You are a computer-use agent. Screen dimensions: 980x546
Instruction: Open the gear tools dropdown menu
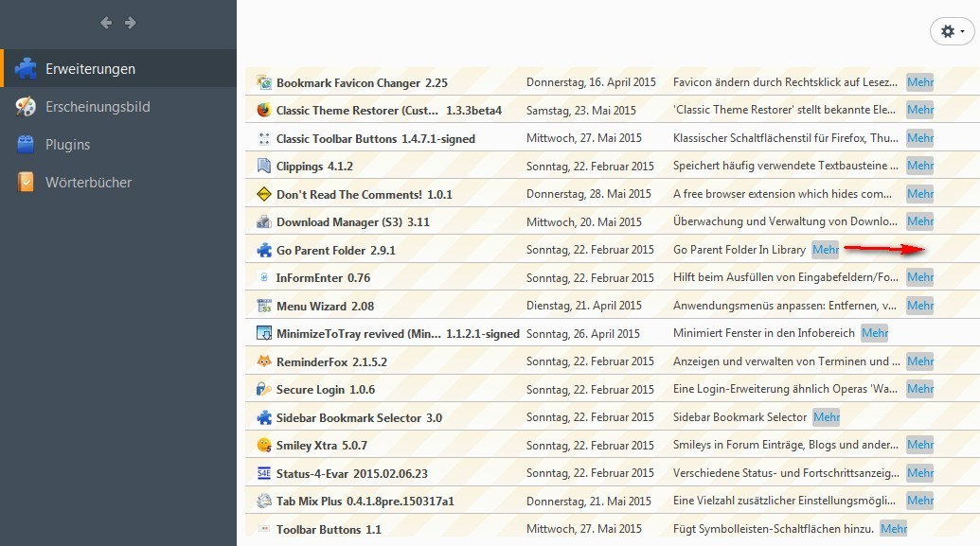(952, 31)
